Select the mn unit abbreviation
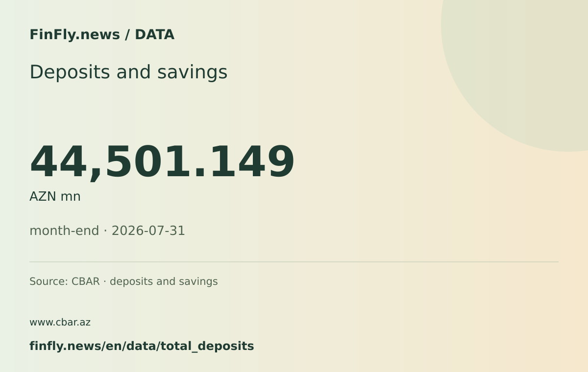This screenshot has height=372, width=588. pos(71,197)
